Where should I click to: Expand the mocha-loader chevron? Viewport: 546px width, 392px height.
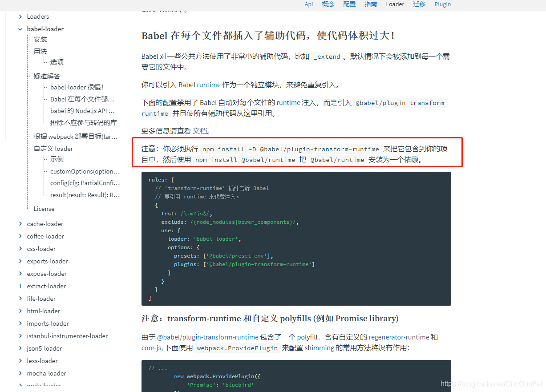(20, 373)
